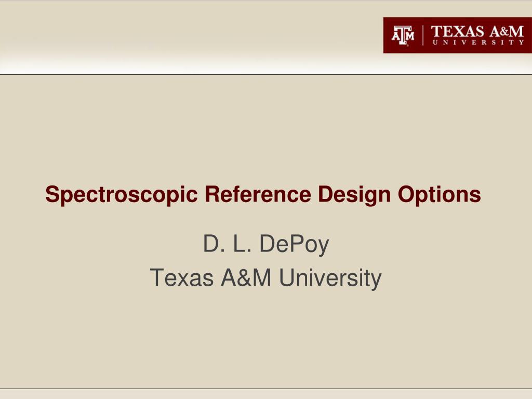The width and height of the screenshot is (532, 399).
Task: Click the word Options in the title
Action: [x=440, y=195]
